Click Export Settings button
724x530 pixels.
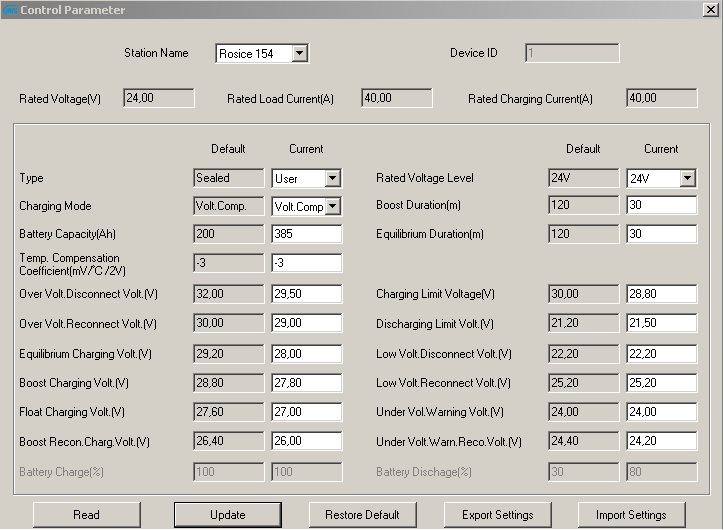coord(497,515)
